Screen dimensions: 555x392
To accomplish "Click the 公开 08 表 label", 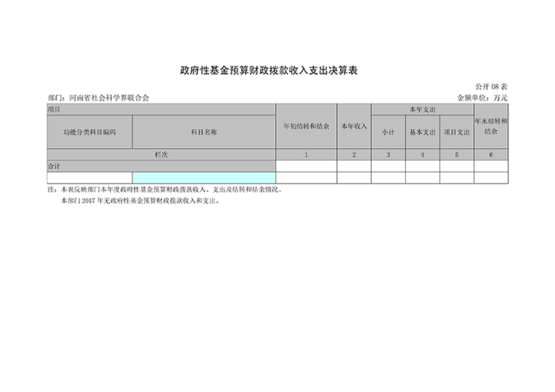I will click(491, 86).
